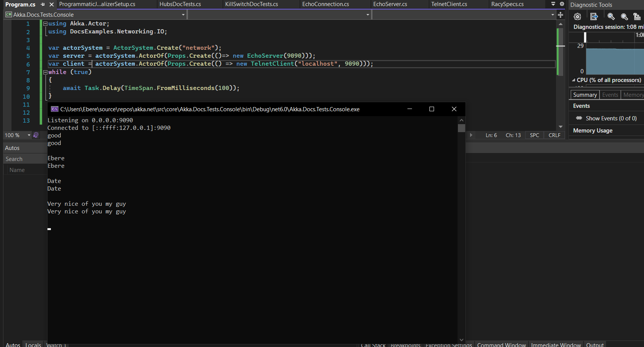Open the types navigation dropdown

278,15
